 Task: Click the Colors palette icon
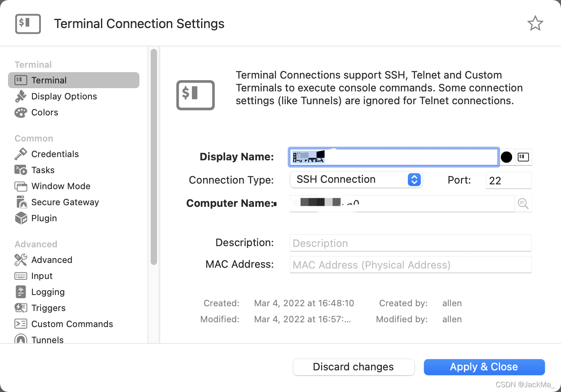point(20,113)
